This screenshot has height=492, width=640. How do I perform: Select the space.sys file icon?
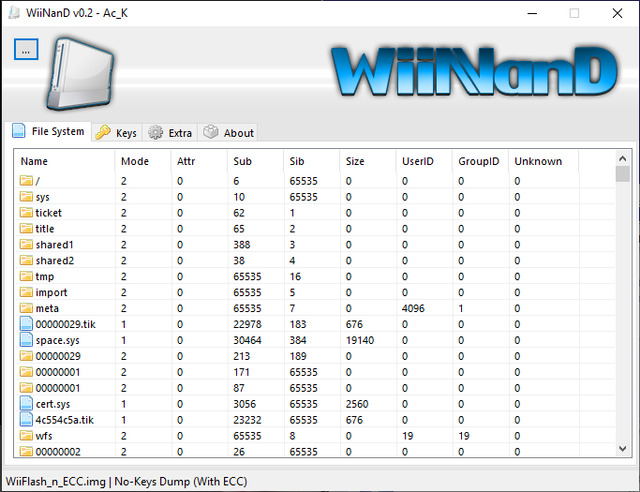point(26,340)
